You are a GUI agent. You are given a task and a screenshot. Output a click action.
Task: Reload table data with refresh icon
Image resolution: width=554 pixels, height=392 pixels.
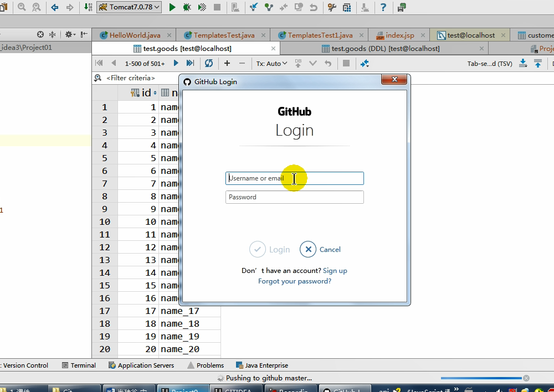[209, 63]
